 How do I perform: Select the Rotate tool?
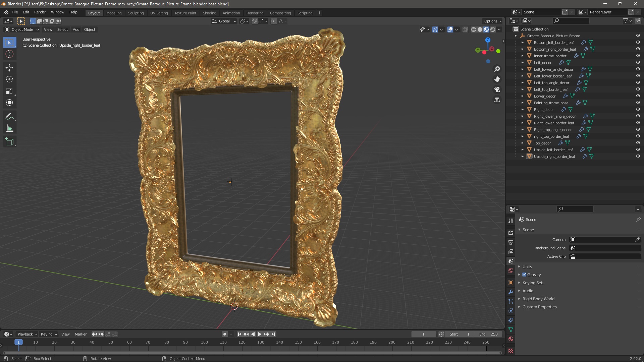(x=9, y=79)
